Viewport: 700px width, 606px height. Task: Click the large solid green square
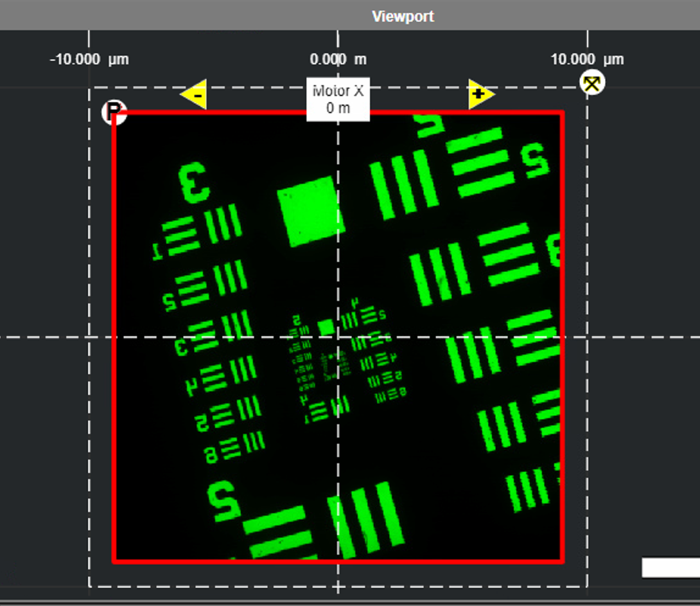click(310, 211)
